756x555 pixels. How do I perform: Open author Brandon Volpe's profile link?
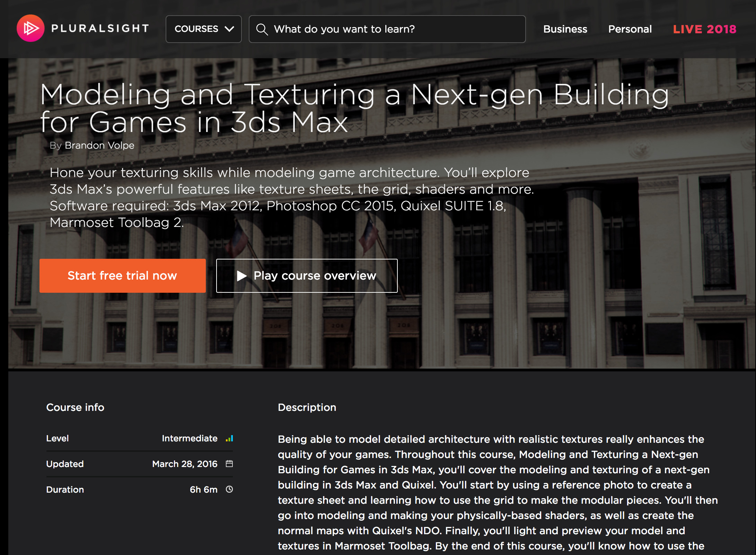coord(99,146)
